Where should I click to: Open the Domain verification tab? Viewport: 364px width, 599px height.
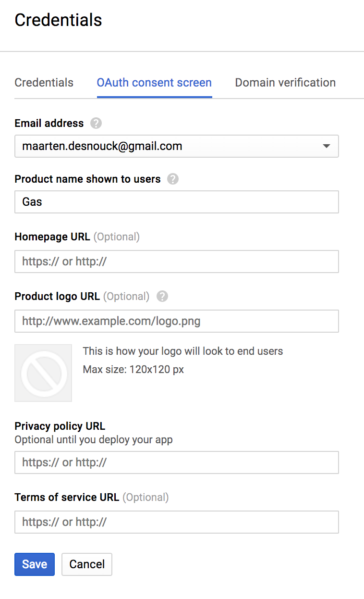point(285,83)
